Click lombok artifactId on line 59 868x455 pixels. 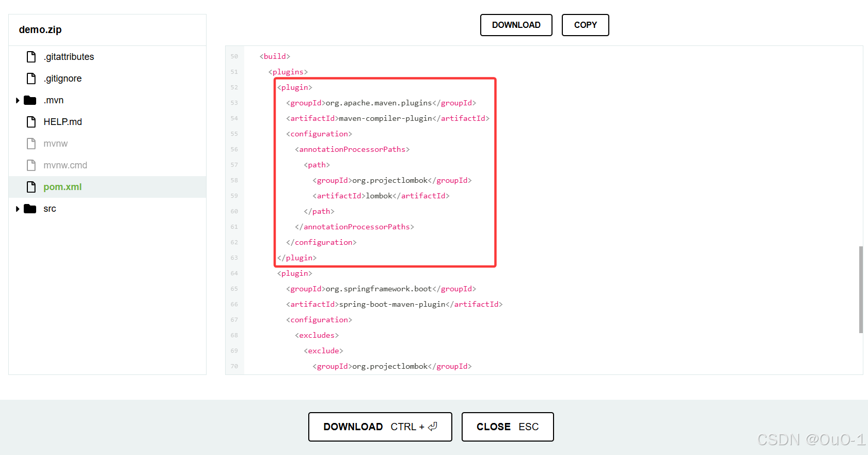tap(379, 196)
